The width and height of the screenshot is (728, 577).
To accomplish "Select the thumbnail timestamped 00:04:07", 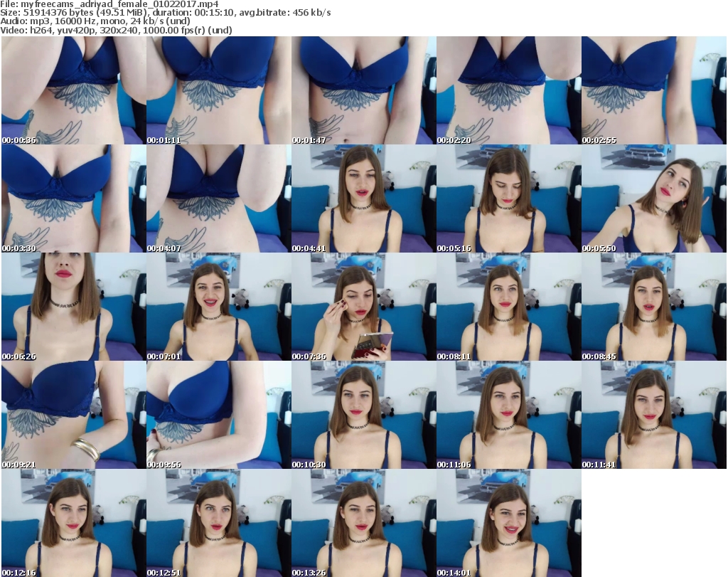I will coord(219,198).
